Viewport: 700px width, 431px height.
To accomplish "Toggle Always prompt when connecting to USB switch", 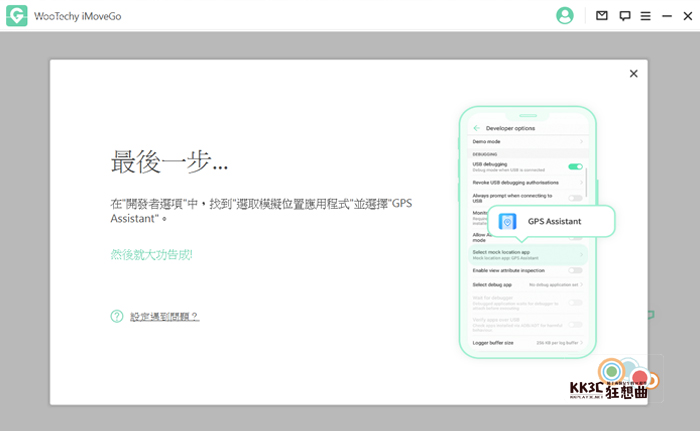I will (x=575, y=198).
